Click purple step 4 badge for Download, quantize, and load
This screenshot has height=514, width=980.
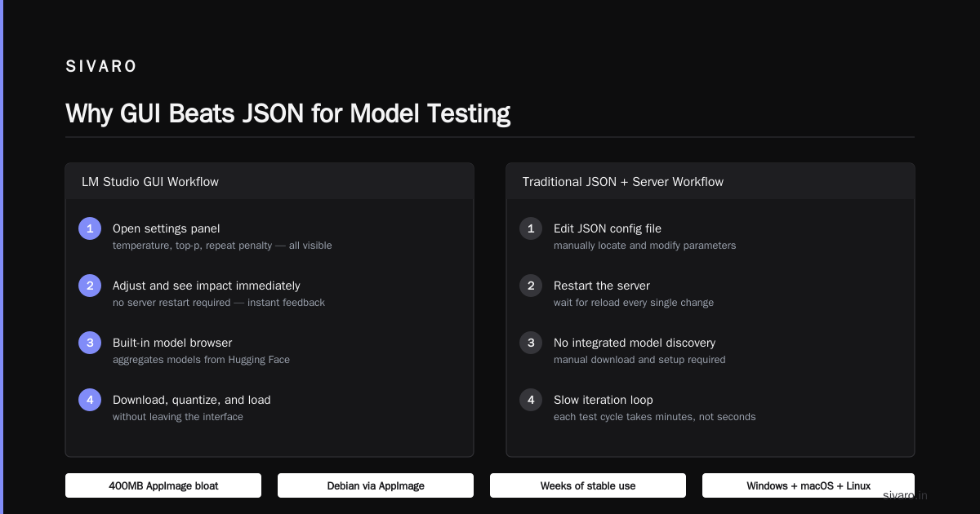[90, 400]
